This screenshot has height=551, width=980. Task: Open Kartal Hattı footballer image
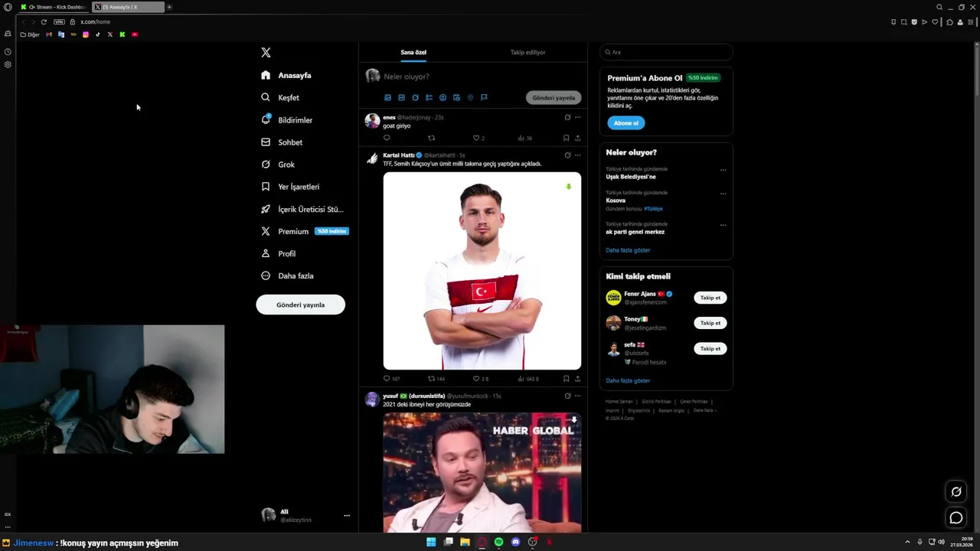coord(482,271)
